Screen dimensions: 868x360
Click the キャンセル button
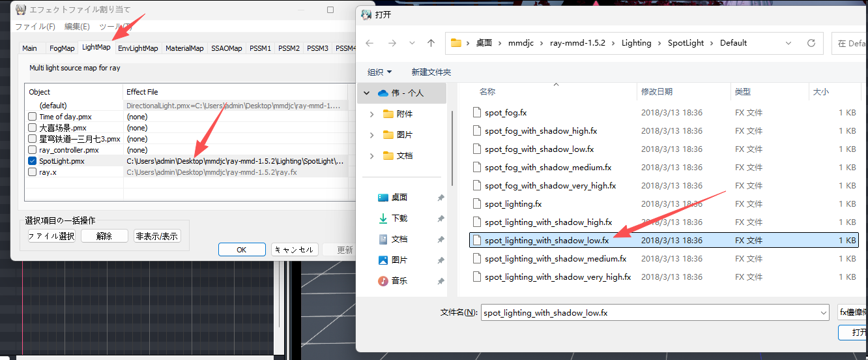[x=295, y=250]
